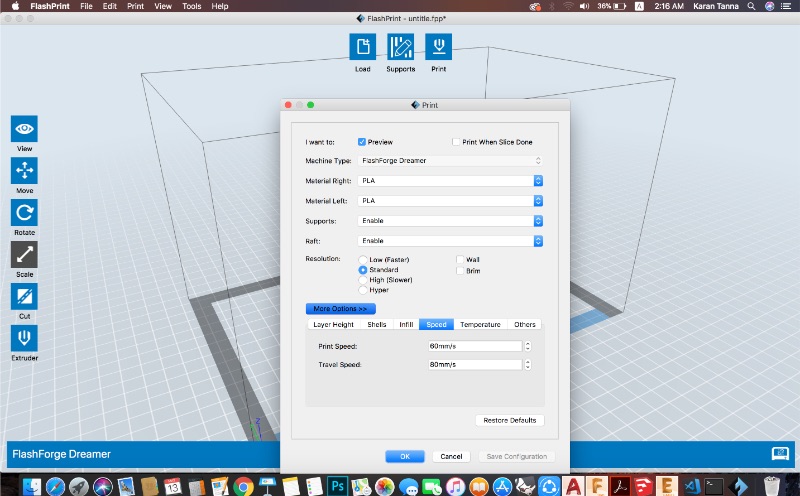Open the Edit menu

(x=109, y=6)
